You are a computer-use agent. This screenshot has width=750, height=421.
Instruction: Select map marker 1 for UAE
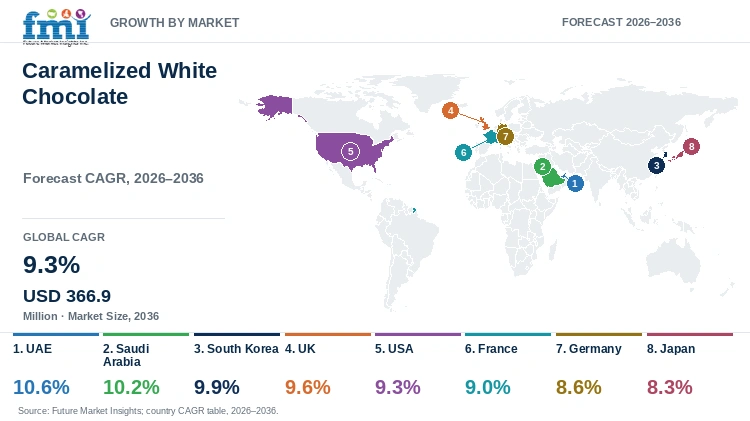pos(575,183)
